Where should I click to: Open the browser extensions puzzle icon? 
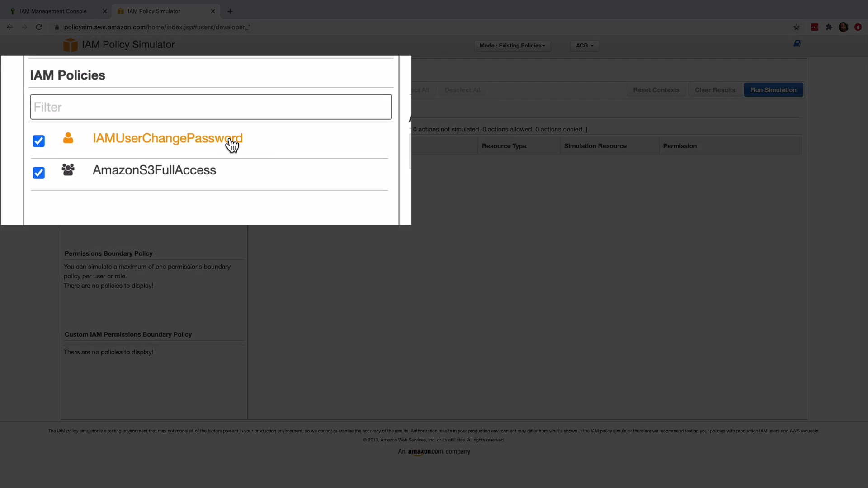click(829, 27)
